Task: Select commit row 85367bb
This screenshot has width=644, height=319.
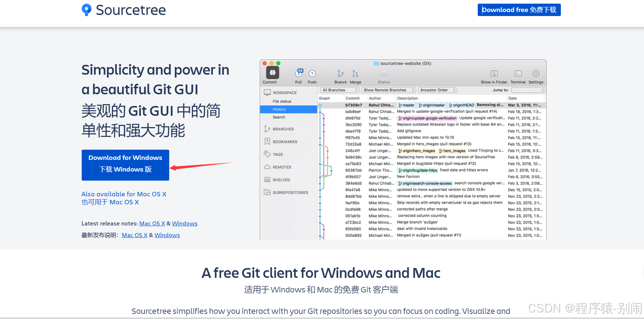Action: coord(432,170)
